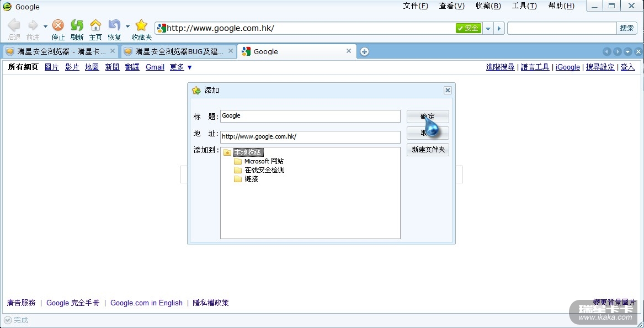Screen dimensions: 644x328
Task: Click the tab scroll left arrow icon
Action: pyautogui.click(x=607, y=51)
